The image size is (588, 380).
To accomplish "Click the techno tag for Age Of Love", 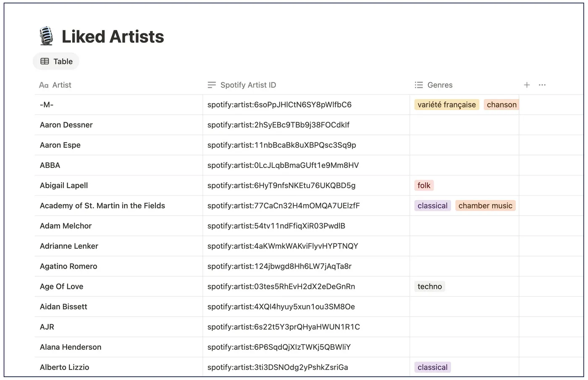I will 430,286.
